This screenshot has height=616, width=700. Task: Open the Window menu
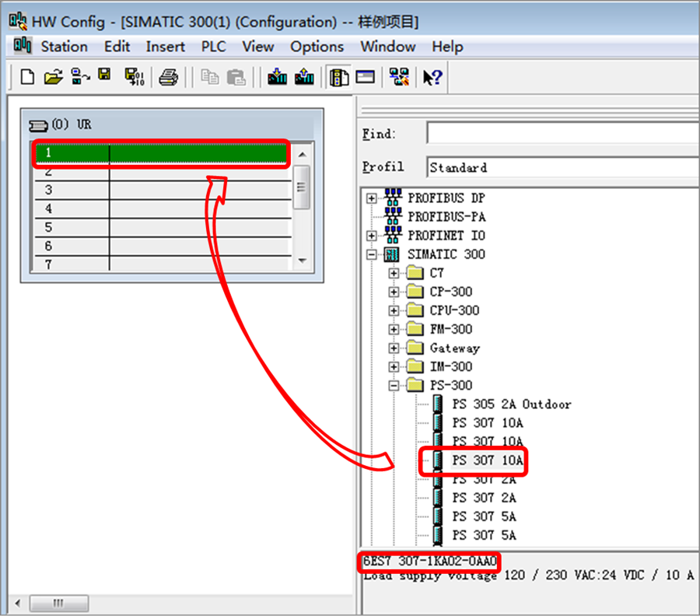(388, 47)
